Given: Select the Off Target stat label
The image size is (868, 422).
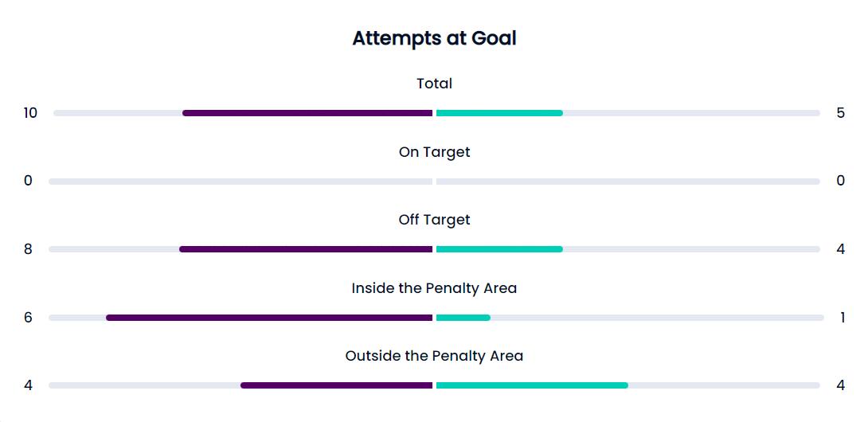Looking at the screenshot, I should (x=434, y=220).
